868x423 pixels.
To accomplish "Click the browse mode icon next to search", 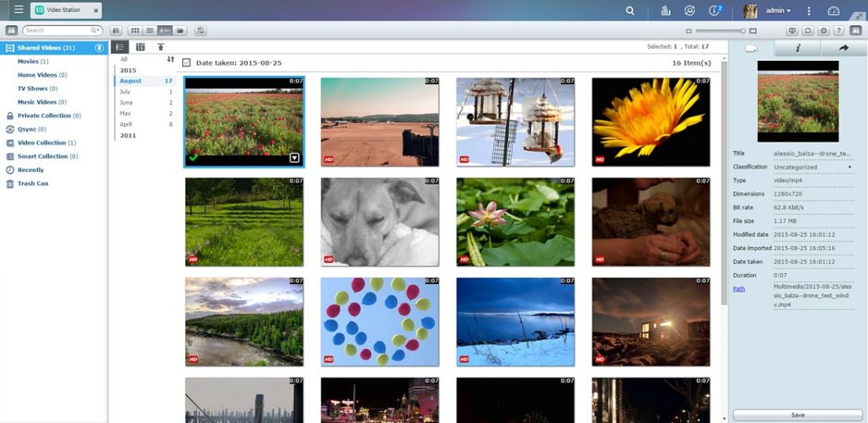I will 115,30.
